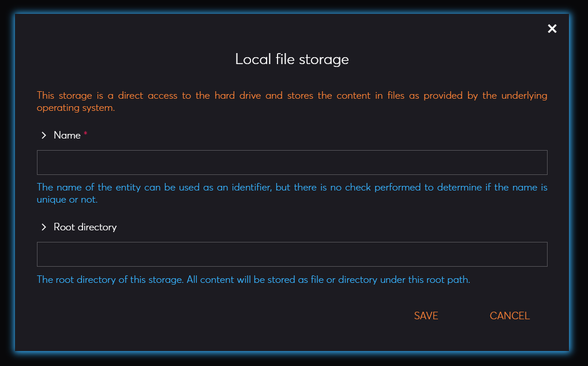588x366 pixels.
Task: Collapse the Name section chevron
Action: tap(44, 135)
